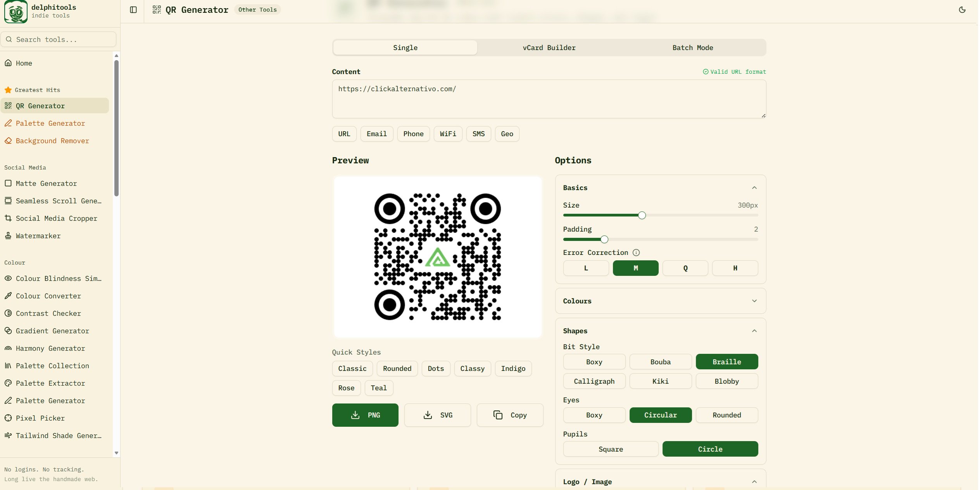Viewport: 980px width, 490px height.
Task: Apply the Teal quick style
Action: point(379,388)
